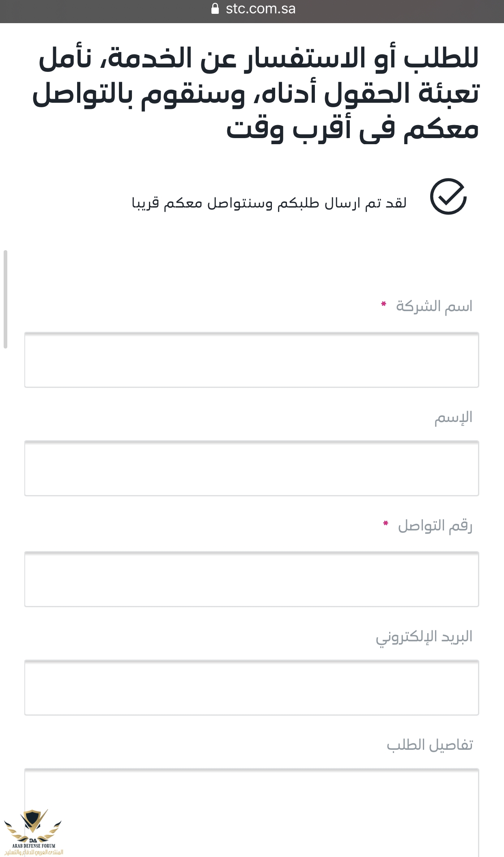Click the request details (تفاصيل الطلب) textarea
The height and width of the screenshot is (857, 504).
click(x=252, y=812)
